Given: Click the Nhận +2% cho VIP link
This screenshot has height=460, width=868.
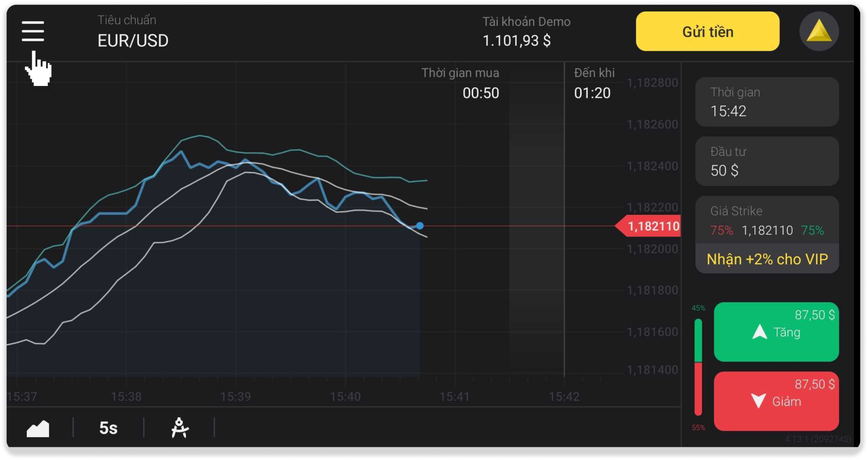Looking at the screenshot, I should [767, 259].
